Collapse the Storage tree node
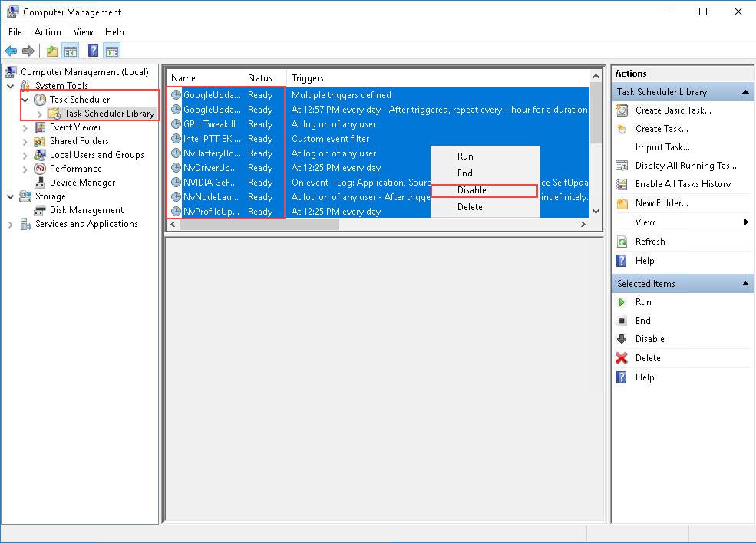Image resolution: width=756 pixels, height=543 pixels. pyautogui.click(x=11, y=196)
